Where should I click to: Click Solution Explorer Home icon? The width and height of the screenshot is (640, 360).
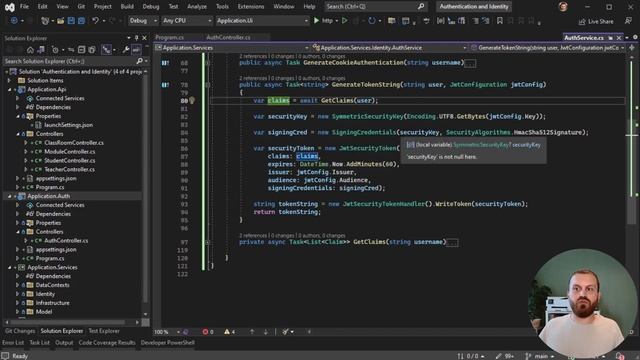(30, 50)
